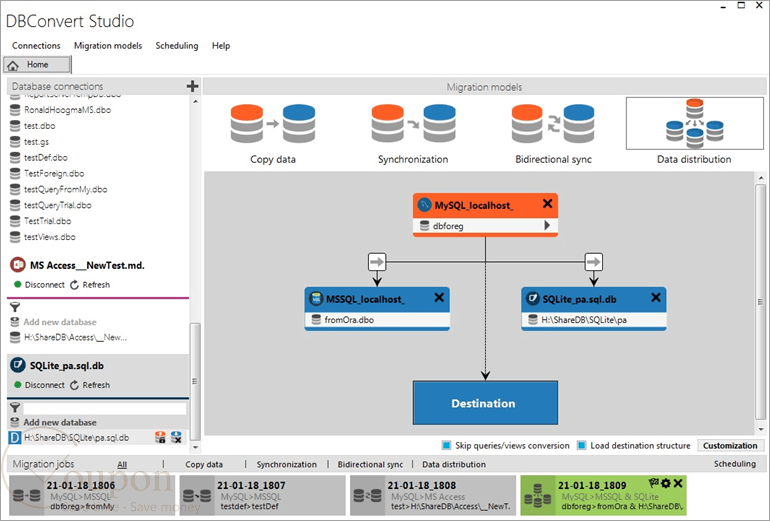The image size is (770, 521).
Task: Open the Scheduling menu
Action: pos(177,46)
